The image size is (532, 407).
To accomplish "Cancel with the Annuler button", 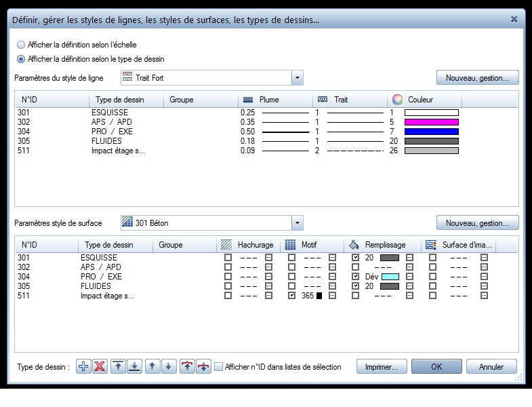I will 491,367.
